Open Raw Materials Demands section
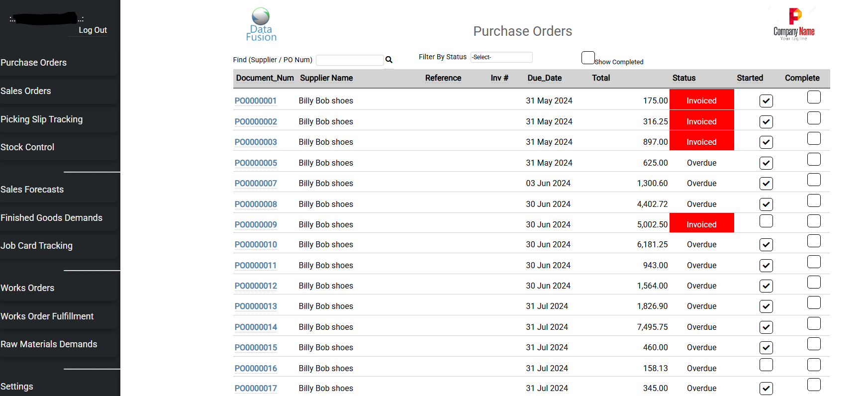 (49, 344)
